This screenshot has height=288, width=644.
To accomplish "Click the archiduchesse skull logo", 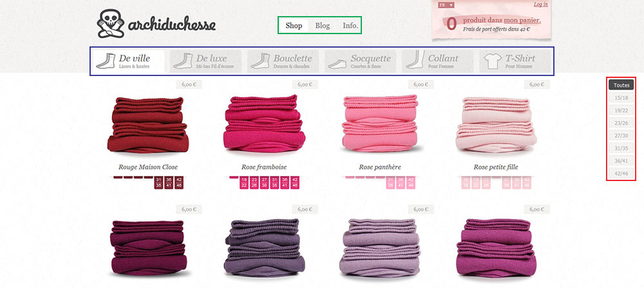I will 111,24.
